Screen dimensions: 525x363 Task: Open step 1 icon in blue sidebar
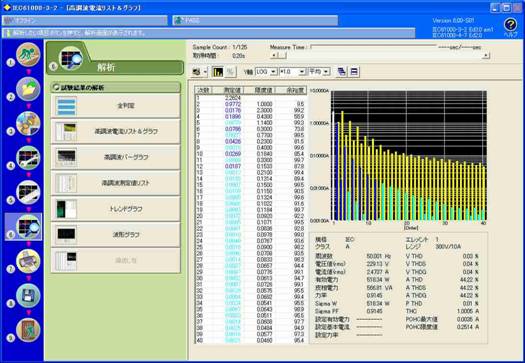[28, 55]
